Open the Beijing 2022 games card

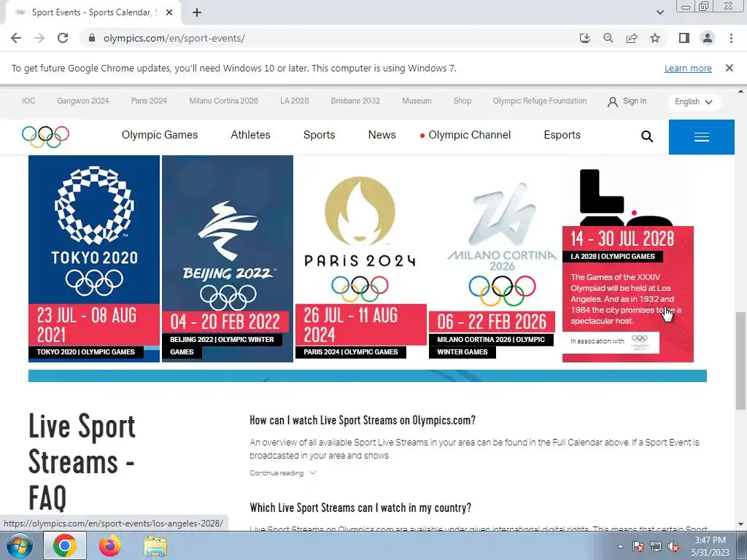[228, 259]
